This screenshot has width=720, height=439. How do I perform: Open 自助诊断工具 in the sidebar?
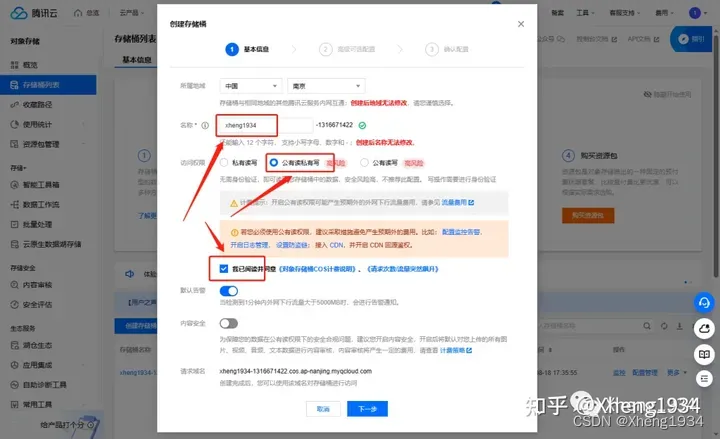(45, 385)
